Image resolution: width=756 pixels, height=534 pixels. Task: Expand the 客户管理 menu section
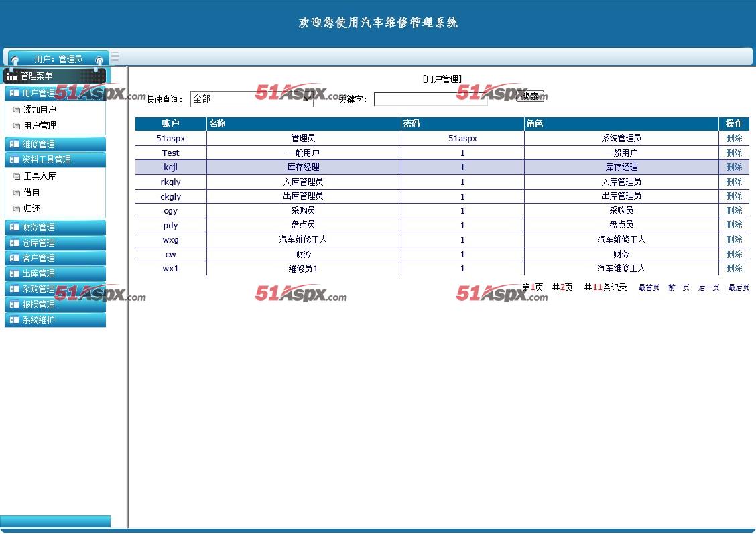(x=55, y=258)
